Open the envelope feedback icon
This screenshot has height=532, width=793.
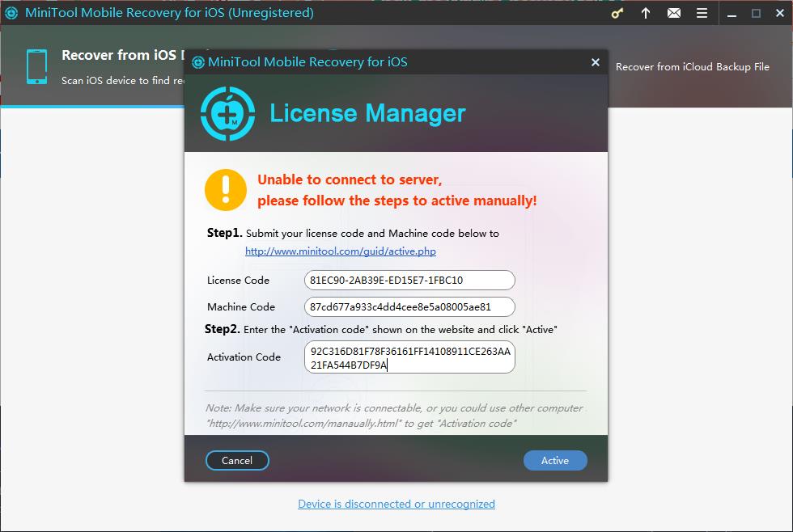(673, 13)
